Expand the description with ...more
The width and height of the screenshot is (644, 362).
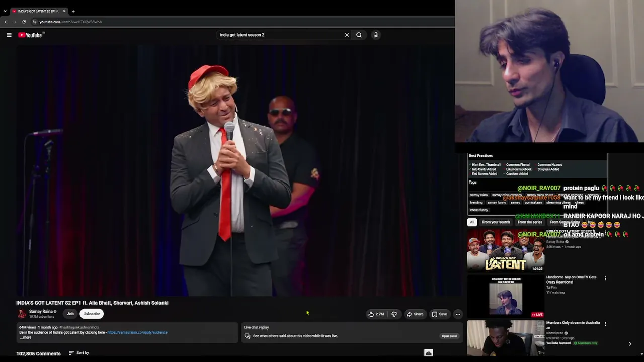(x=25, y=337)
